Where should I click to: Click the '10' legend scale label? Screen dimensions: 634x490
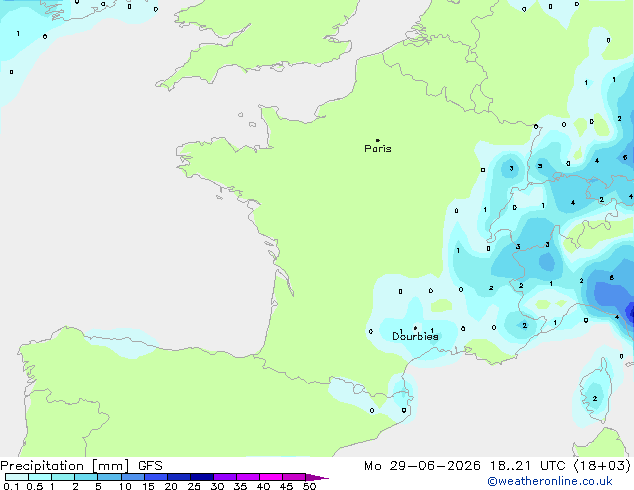point(125,486)
